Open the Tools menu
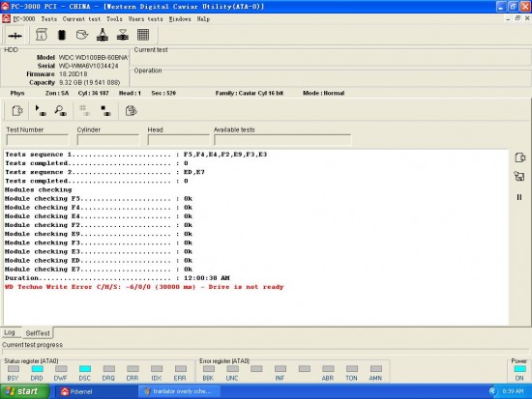 [114, 19]
